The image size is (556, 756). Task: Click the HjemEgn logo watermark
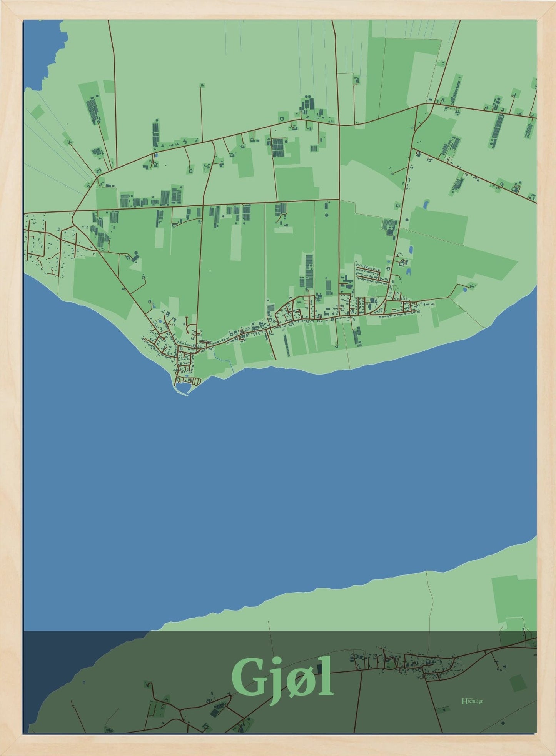[x=472, y=701]
